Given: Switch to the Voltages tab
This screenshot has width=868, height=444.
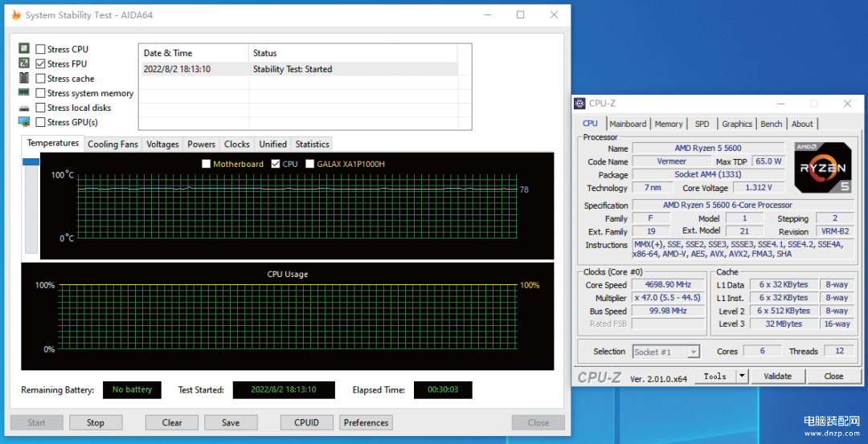Looking at the screenshot, I should 162,145.
